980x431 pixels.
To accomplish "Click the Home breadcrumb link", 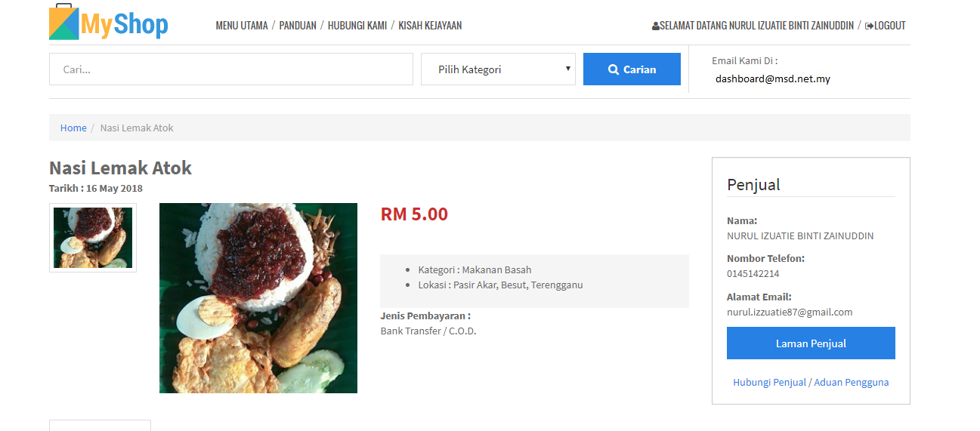I will (73, 128).
